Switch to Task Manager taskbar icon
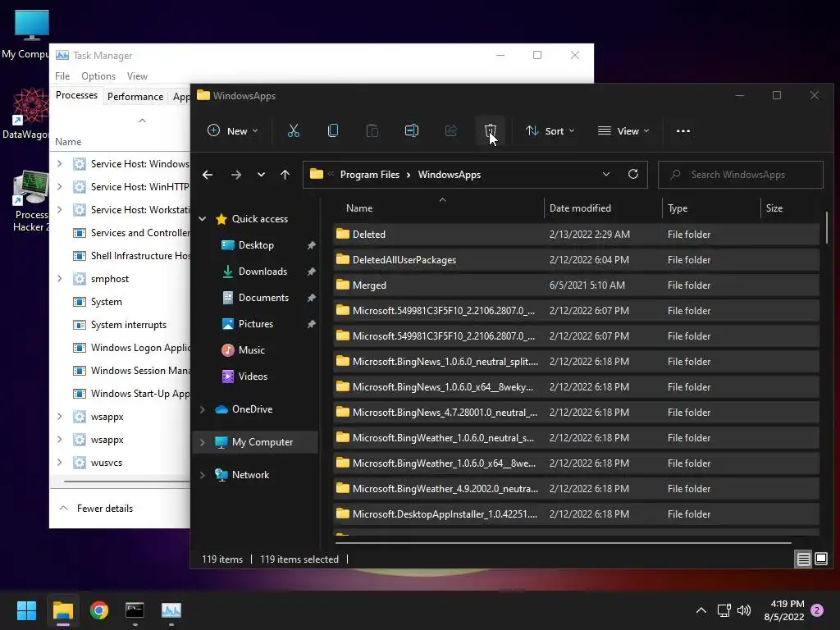The width and height of the screenshot is (840, 630). 171,610
